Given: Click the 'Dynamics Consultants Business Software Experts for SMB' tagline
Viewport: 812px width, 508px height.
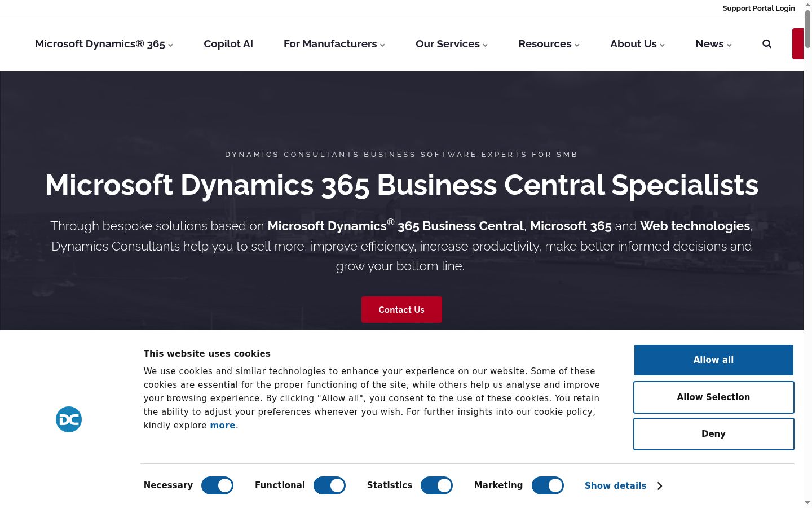Looking at the screenshot, I should click(x=401, y=155).
